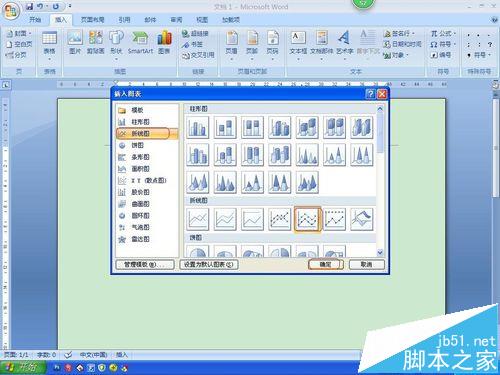The height and width of the screenshot is (375, 500).
Task: Click the Clip Art (剪贴画) icon
Action: pos(96,42)
